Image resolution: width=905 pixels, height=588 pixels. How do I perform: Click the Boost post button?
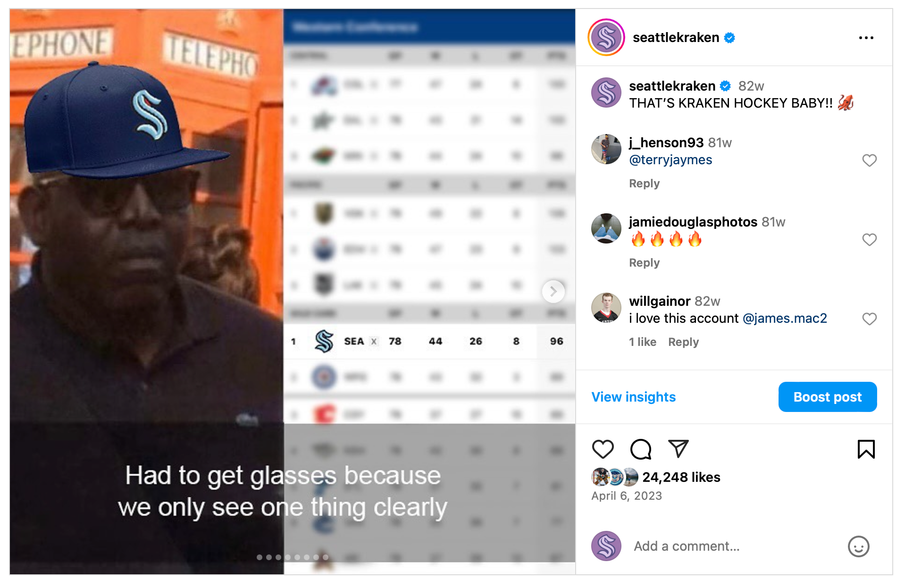point(827,397)
